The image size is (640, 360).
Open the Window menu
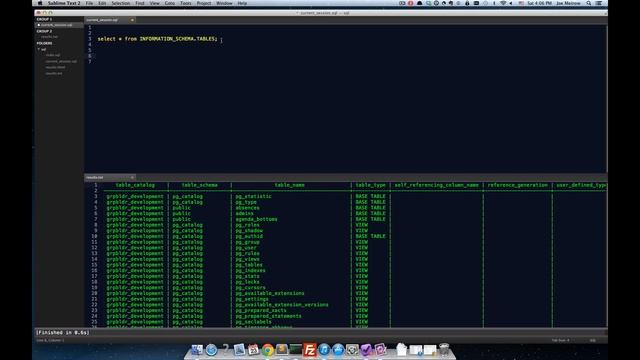tap(224, 3)
